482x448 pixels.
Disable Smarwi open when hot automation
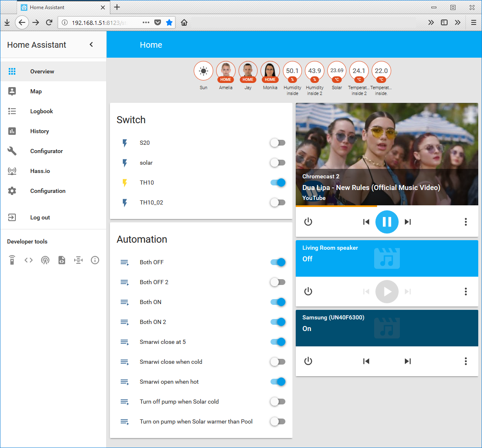(278, 382)
